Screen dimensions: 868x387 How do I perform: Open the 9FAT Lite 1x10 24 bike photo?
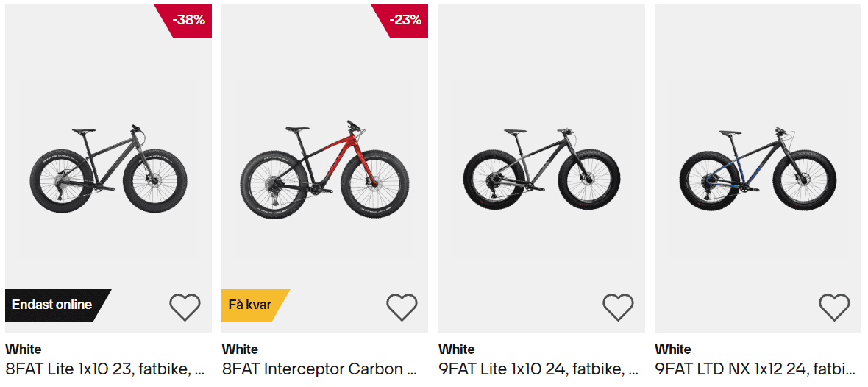pyautogui.click(x=541, y=170)
